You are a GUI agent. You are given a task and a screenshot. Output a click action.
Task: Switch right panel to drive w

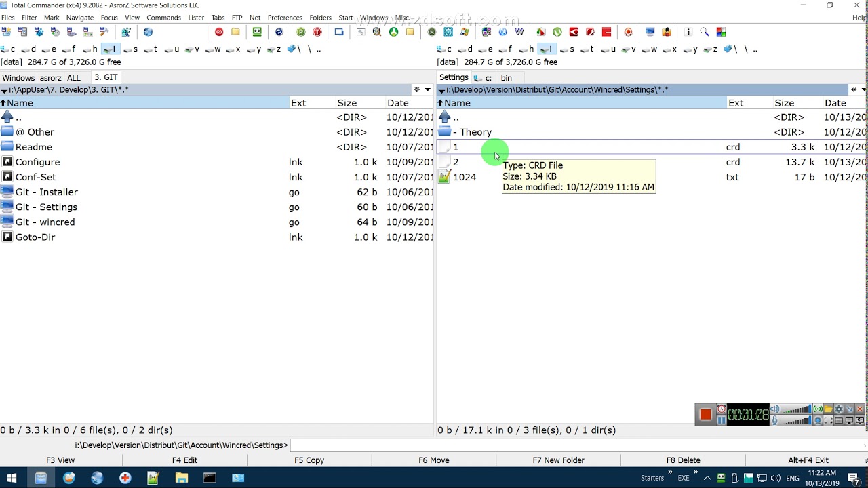pos(649,49)
